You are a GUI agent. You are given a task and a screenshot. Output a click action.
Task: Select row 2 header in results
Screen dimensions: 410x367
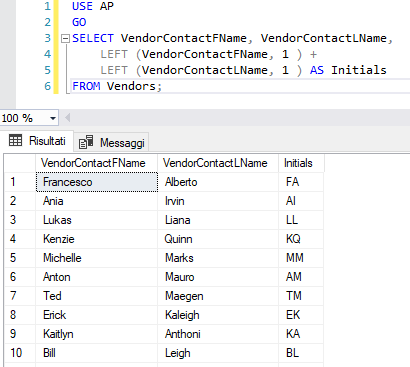tap(20, 201)
